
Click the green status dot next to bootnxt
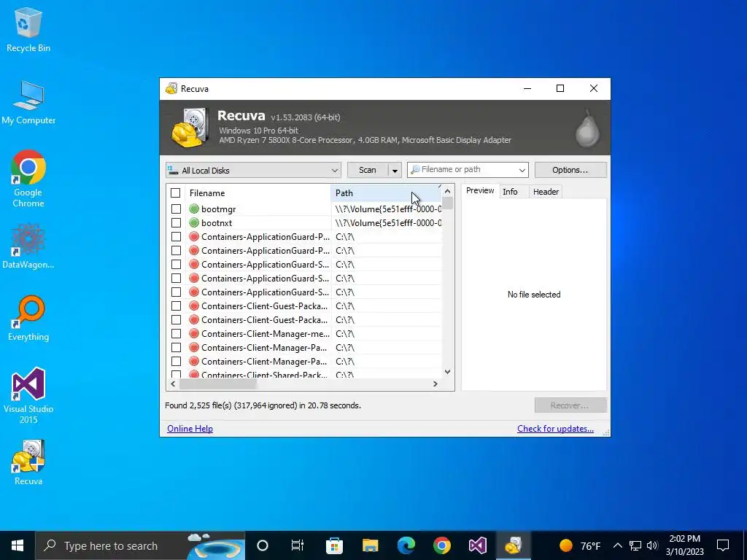193,223
